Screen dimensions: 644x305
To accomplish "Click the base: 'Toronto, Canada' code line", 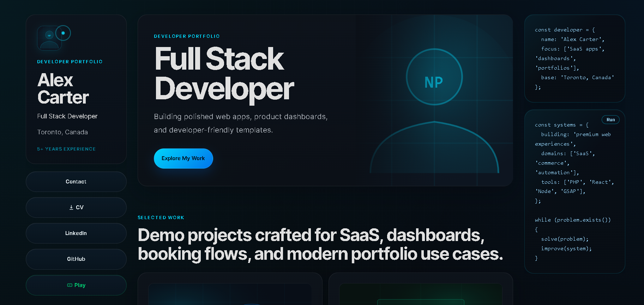I will click(x=578, y=77).
